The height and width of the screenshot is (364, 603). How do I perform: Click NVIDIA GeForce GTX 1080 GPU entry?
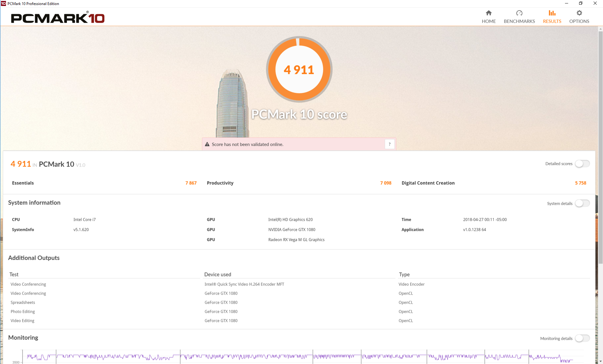[x=292, y=230]
